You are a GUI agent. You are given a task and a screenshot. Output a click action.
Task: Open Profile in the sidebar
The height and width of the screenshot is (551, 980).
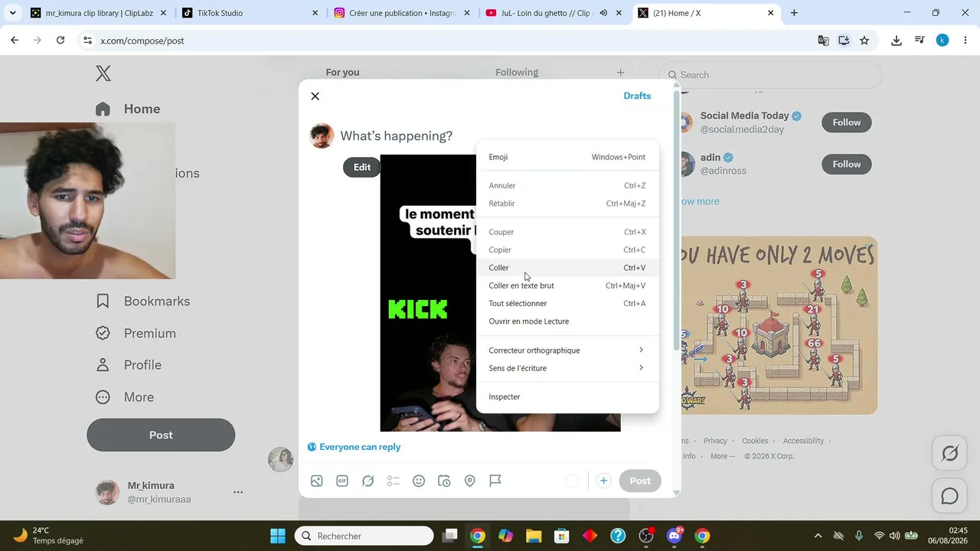coord(129,365)
